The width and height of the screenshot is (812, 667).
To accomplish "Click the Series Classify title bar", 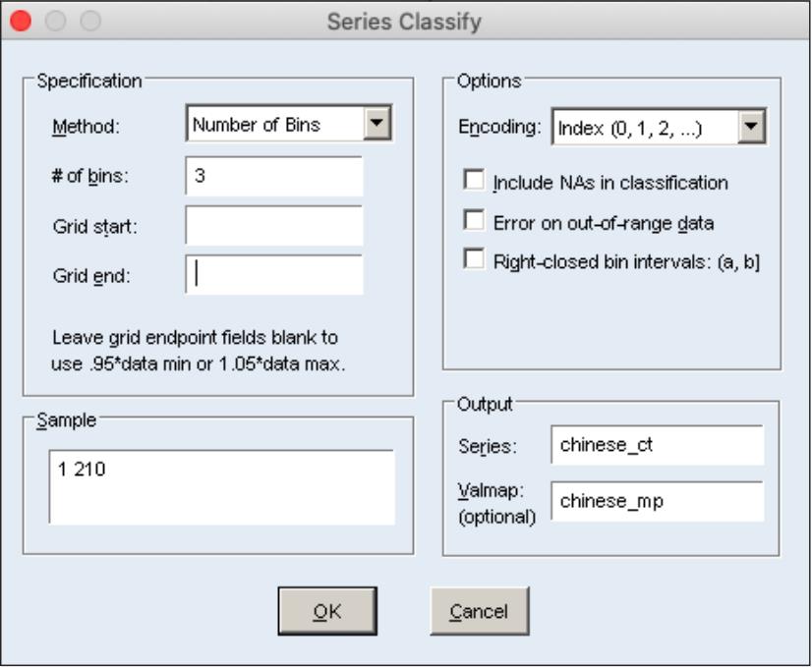I will click(x=405, y=20).
